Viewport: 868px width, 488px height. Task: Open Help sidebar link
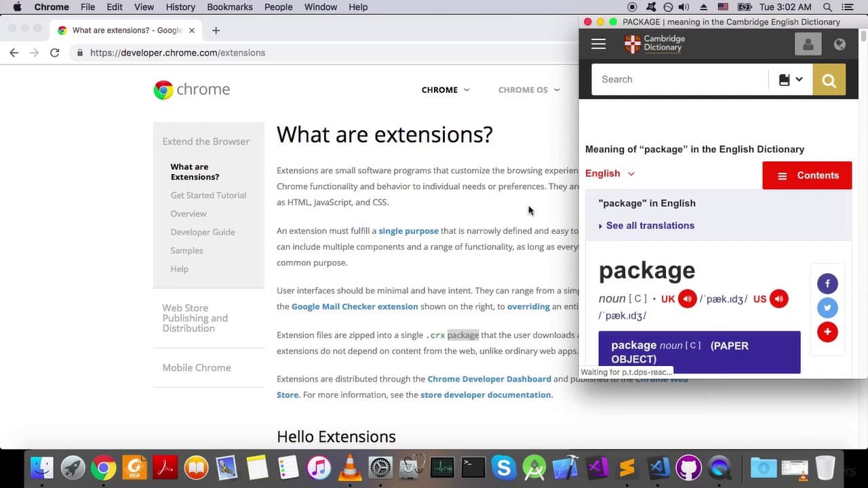(179, 269)
